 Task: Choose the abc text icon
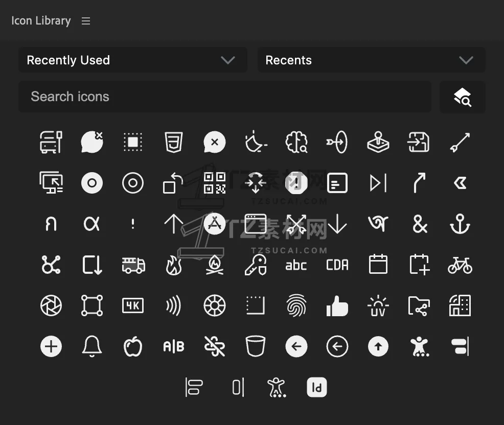click(296, 266)
